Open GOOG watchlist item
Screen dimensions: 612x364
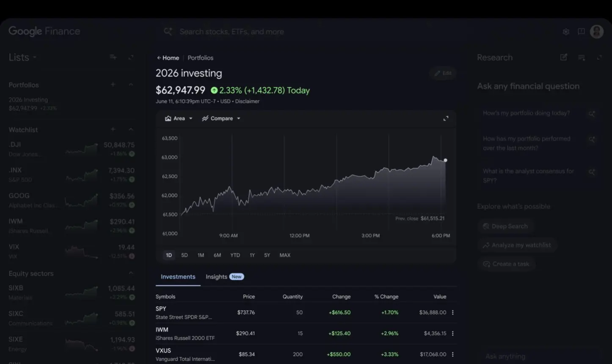pyautogui.click(x=72, y=200)
